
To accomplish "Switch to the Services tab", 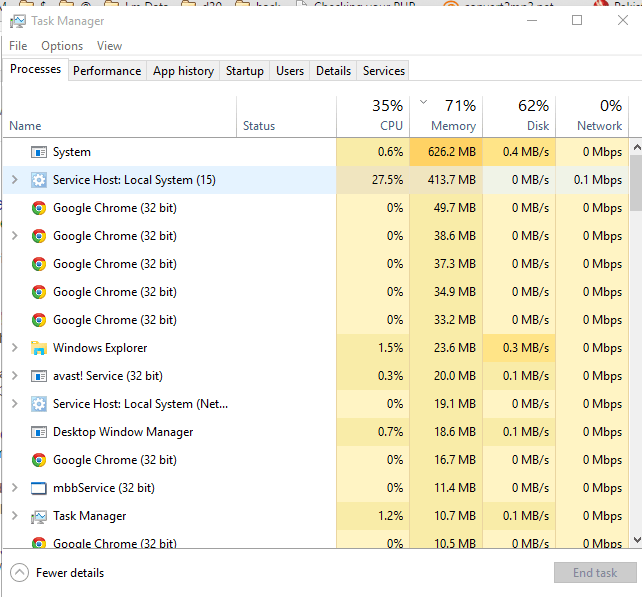I will pyautogui.click(x=384, y=71).
